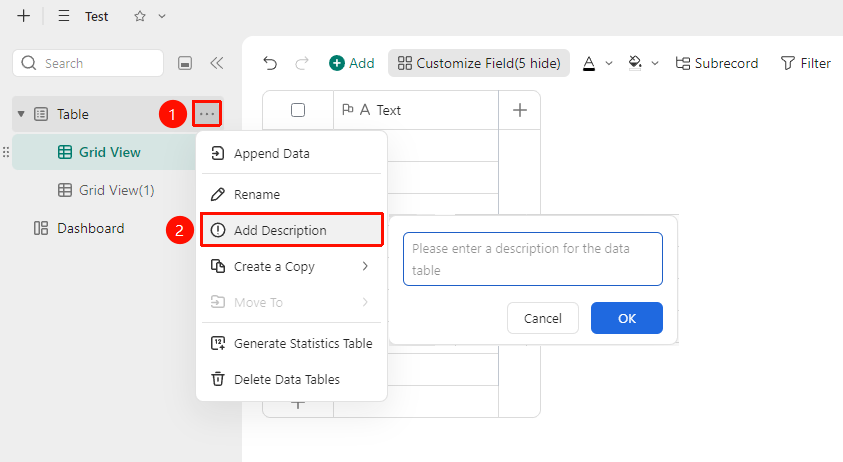Open Customize Field(5 hide)
Viewport: 843px width, 462px height.
coord(478,63)
